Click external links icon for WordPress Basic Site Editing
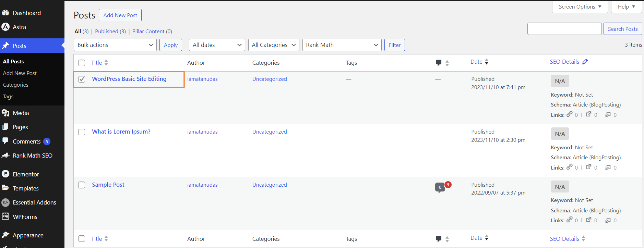Viewport: 644px width, 248px height. pyautogui.click(x=589, y=114)
